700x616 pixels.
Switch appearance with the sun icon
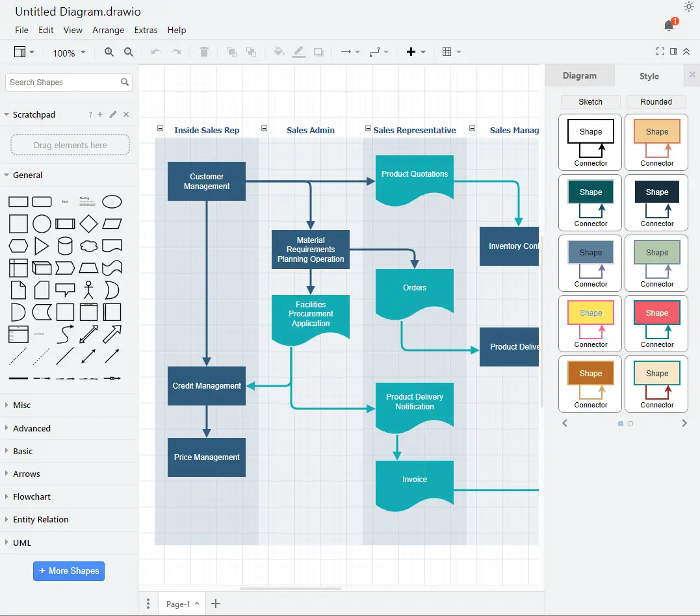[689, 7]
